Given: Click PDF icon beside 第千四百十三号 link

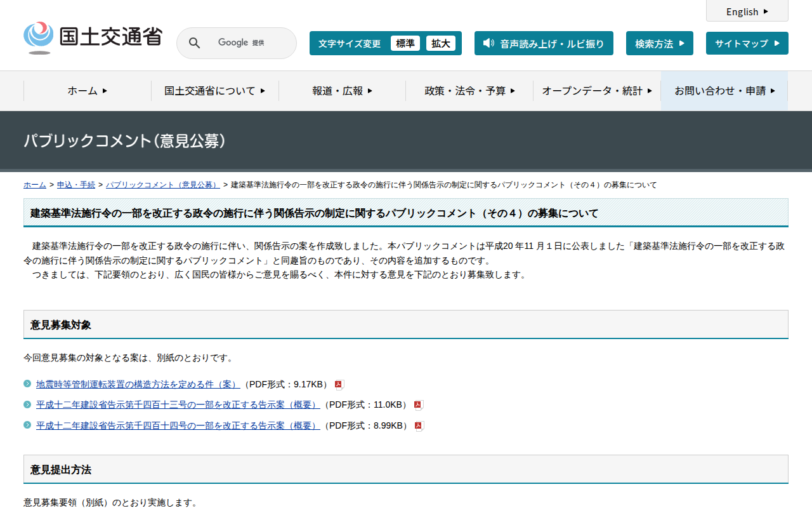Looking at the screenshot, I should pos(418,405).
